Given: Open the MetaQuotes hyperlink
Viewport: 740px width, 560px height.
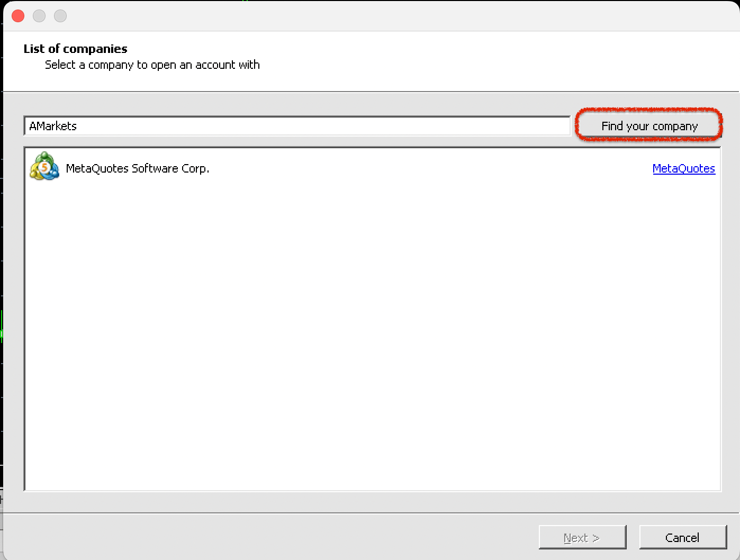Looking at the screenshot, I should click(683, 168).
